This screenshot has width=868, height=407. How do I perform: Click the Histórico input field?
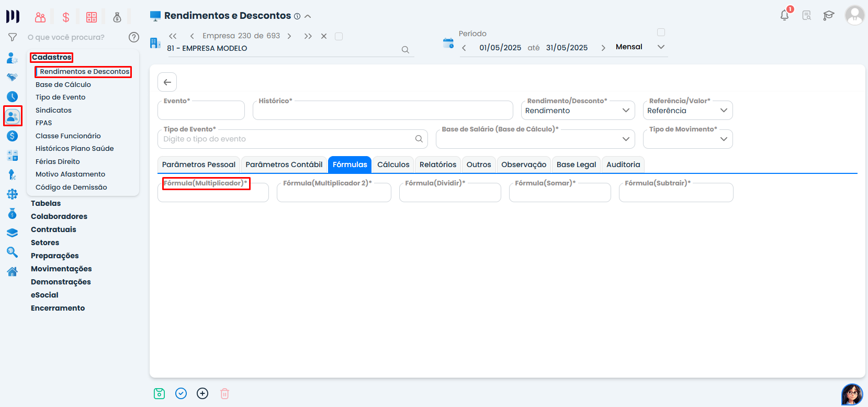point(382,111)
